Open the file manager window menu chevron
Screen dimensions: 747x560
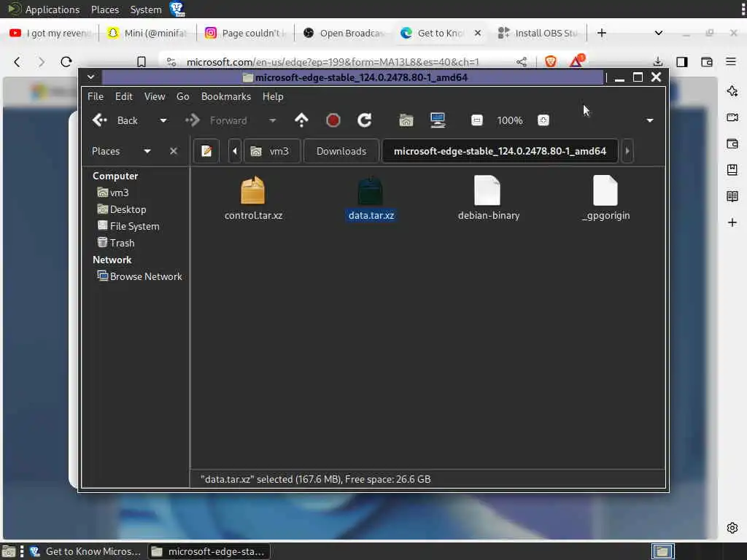coord(91,77)
